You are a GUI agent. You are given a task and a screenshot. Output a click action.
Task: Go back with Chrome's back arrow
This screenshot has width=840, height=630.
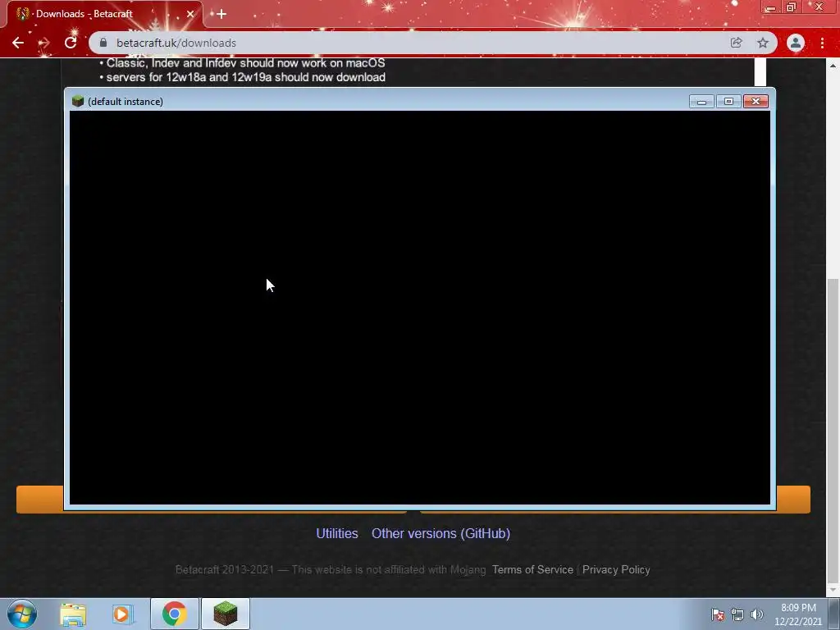click(x=18, y=43)
